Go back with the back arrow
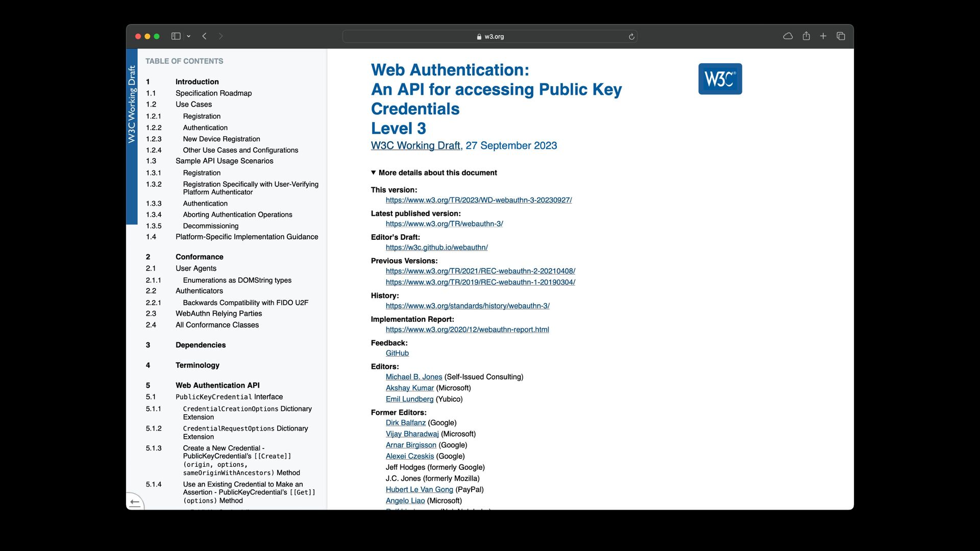Screen dimensions: 980x551 204,36
